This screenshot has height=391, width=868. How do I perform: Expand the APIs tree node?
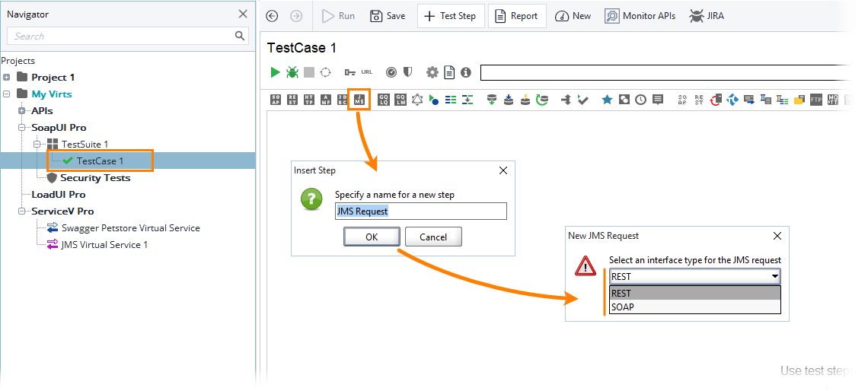(x=21, y=110)
